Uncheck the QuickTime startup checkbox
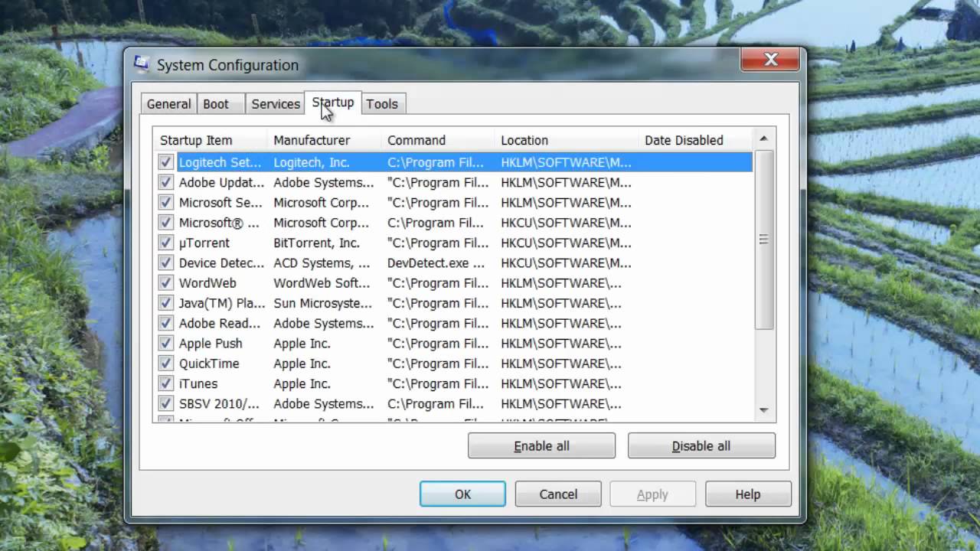This screenshot has width=980, height=551. 165,364
